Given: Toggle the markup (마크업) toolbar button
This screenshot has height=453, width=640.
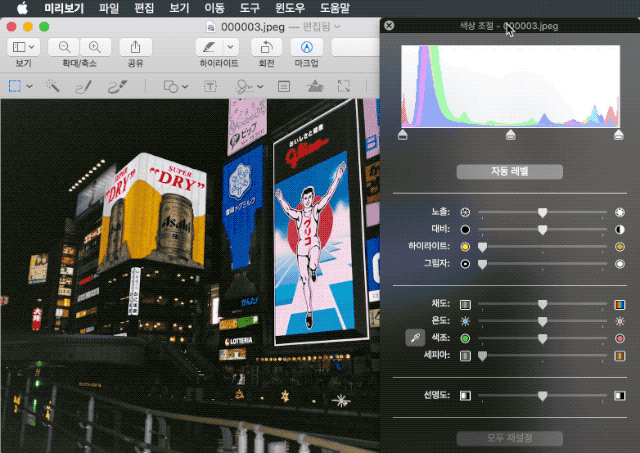Looking at the screenshot, I should coord(307,47).
